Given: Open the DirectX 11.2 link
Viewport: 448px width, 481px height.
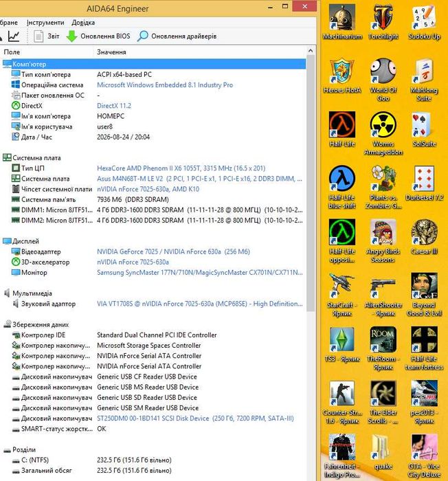Looking at the screenshot, I should (x=114, y=106).
